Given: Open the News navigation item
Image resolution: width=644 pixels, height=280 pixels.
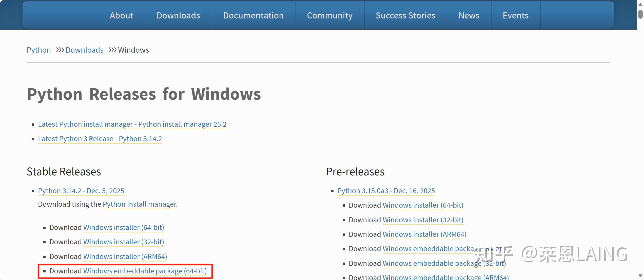Looking at the screenshot, I should tap(469, 16).
